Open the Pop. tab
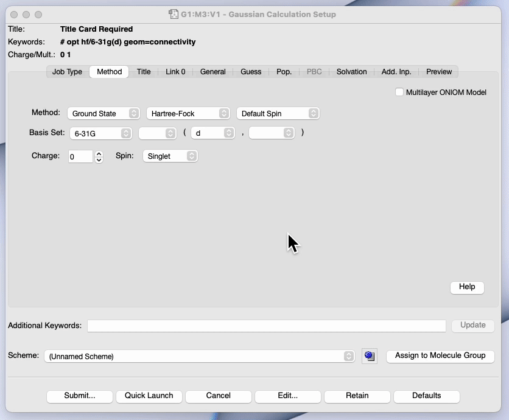509x420 pixels. 284,72
